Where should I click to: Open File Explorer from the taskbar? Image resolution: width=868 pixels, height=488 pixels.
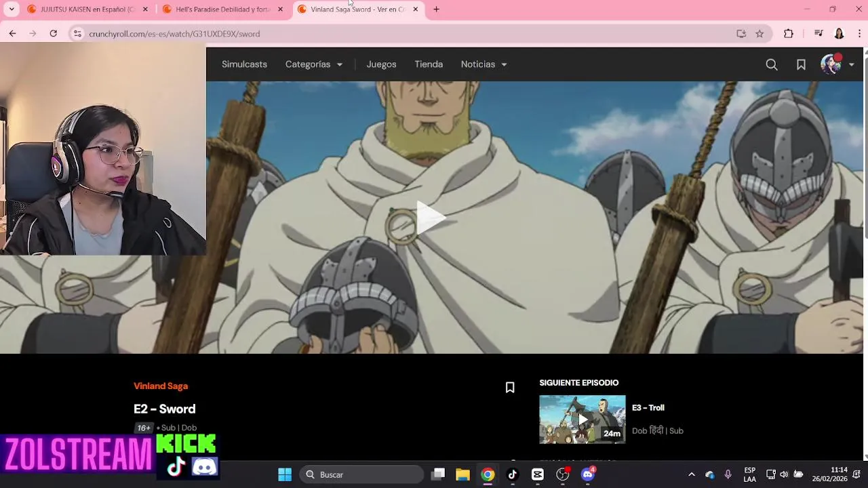point(462,474)
